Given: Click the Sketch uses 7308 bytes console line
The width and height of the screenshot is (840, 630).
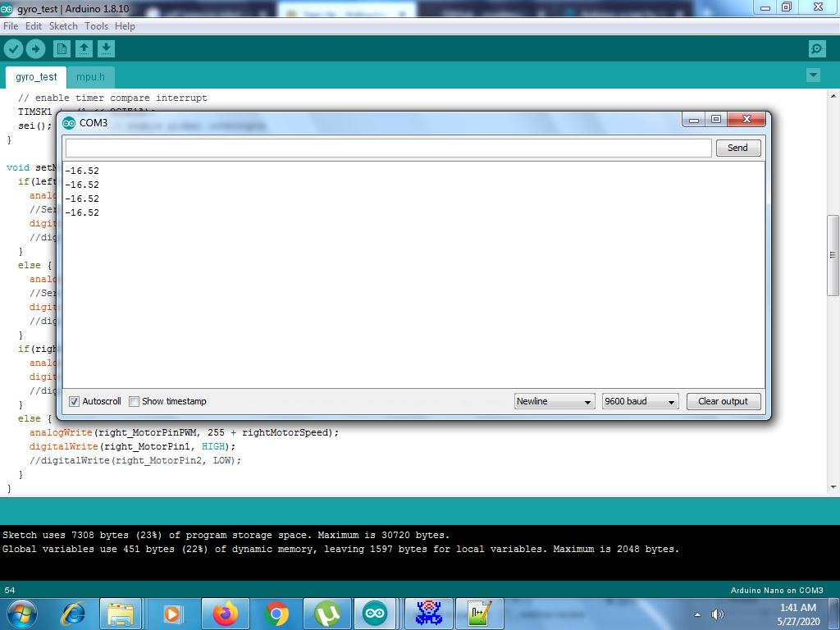Looking at the screenshot, I should pos(226,535).
